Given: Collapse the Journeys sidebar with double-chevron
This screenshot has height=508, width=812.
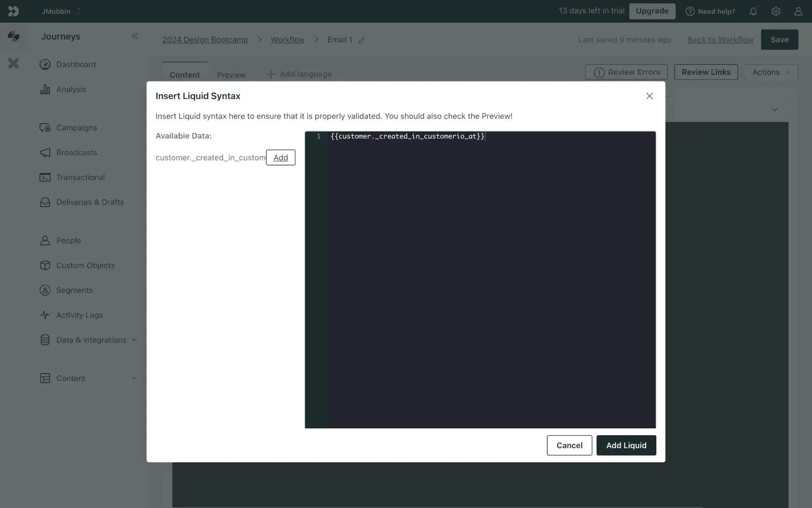Looking at the screenshot, I should [134, 36].
